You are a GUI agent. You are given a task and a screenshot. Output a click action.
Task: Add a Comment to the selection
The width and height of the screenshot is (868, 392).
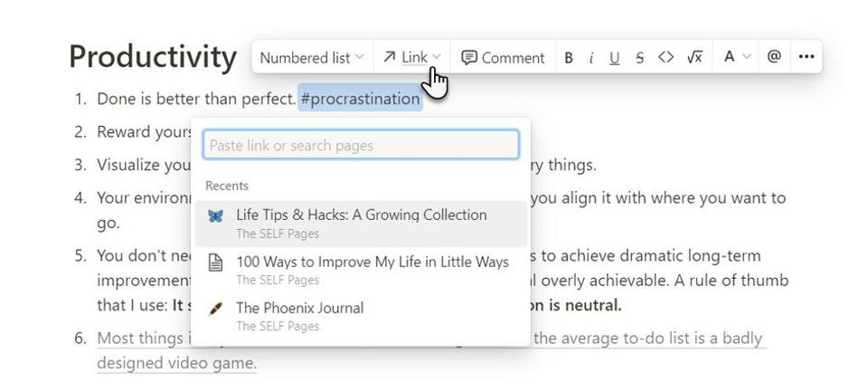coord(503,58)
